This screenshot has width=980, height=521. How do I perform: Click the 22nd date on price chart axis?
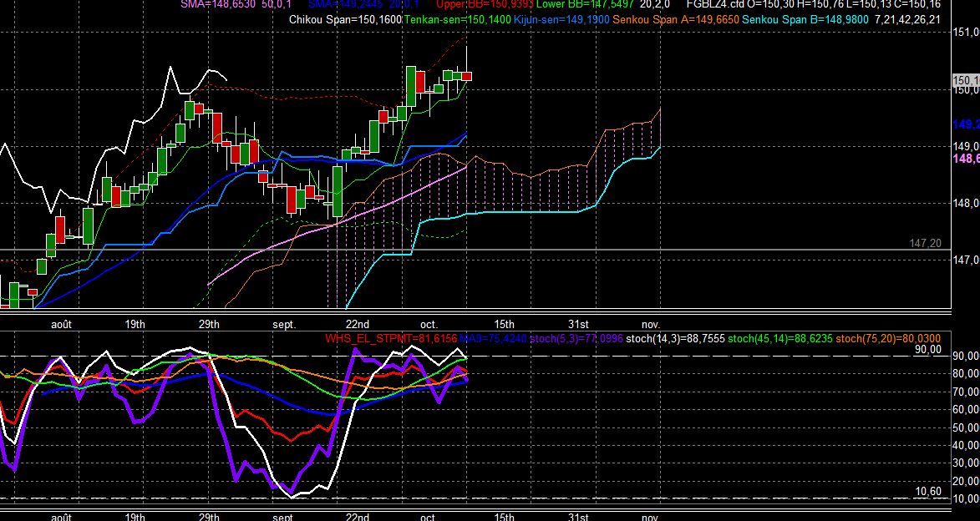click(358, 324)
